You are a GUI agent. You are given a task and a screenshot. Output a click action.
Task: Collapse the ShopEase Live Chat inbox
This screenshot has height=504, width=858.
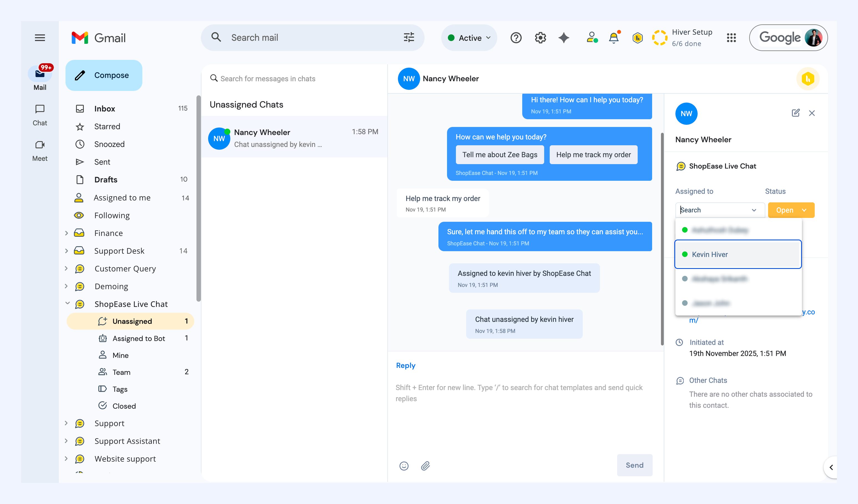click(67, 303)
